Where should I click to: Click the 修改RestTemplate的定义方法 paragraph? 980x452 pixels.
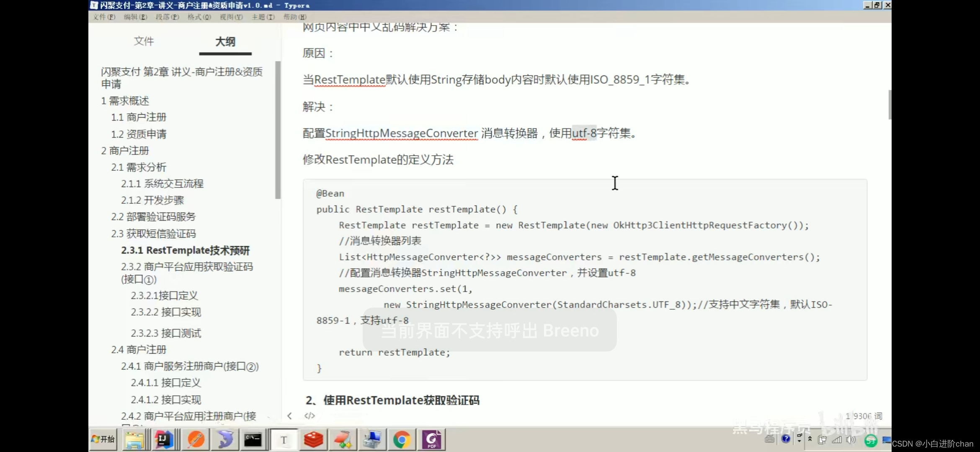click(378, 159)
